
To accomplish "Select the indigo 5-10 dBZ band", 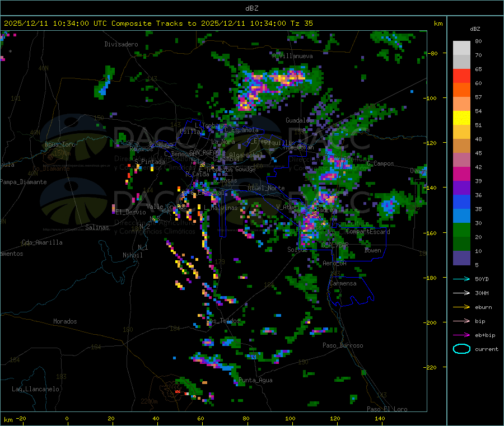I will point(461,258).
